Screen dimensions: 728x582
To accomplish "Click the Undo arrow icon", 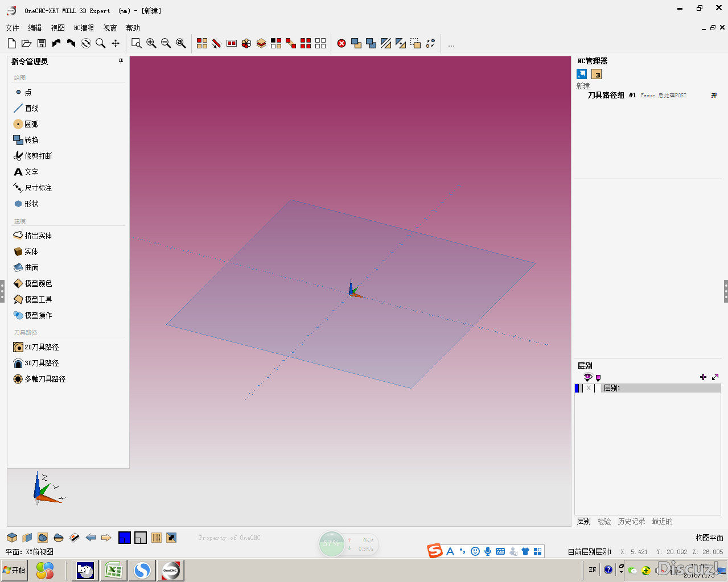I will [56, 43].
